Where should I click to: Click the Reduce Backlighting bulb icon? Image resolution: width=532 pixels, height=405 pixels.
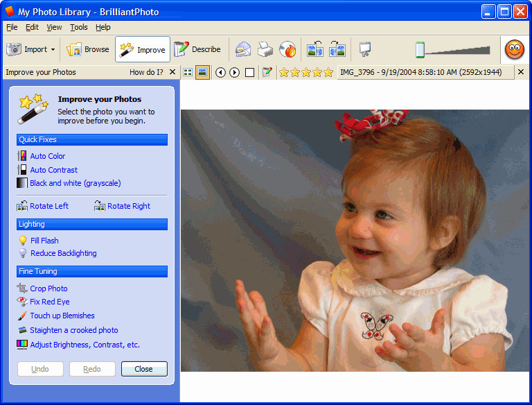tap(23, 253)
